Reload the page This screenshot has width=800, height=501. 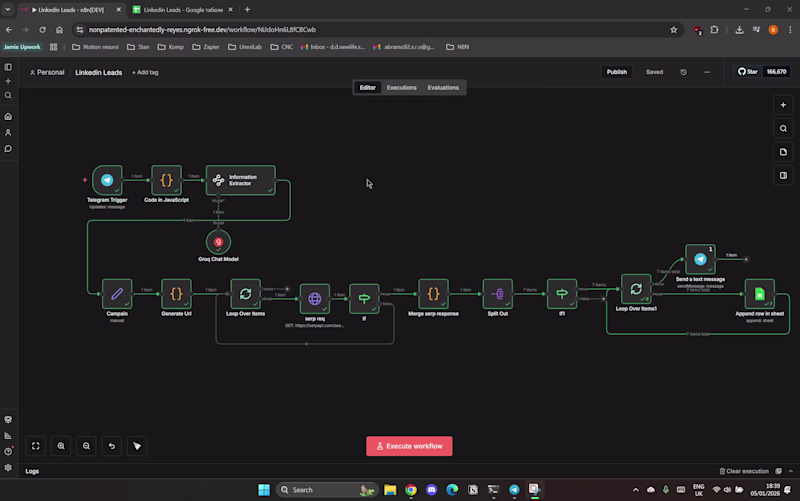click(x=42, y=30)
